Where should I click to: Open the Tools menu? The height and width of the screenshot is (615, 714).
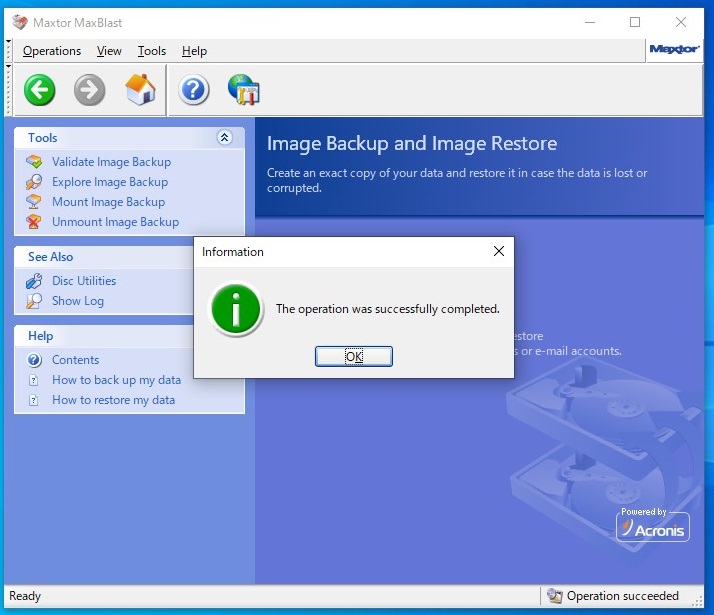(x=152, y=51)
